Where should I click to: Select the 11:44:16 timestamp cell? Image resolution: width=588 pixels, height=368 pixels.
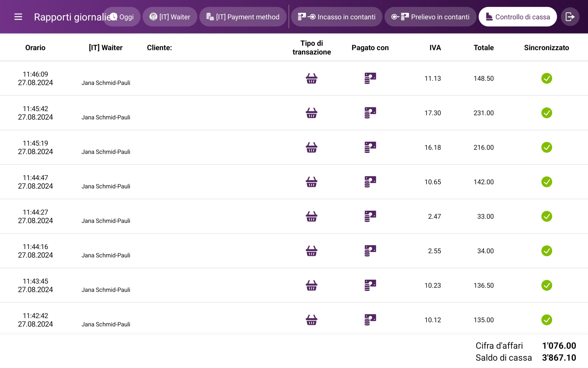pos(35,251)
